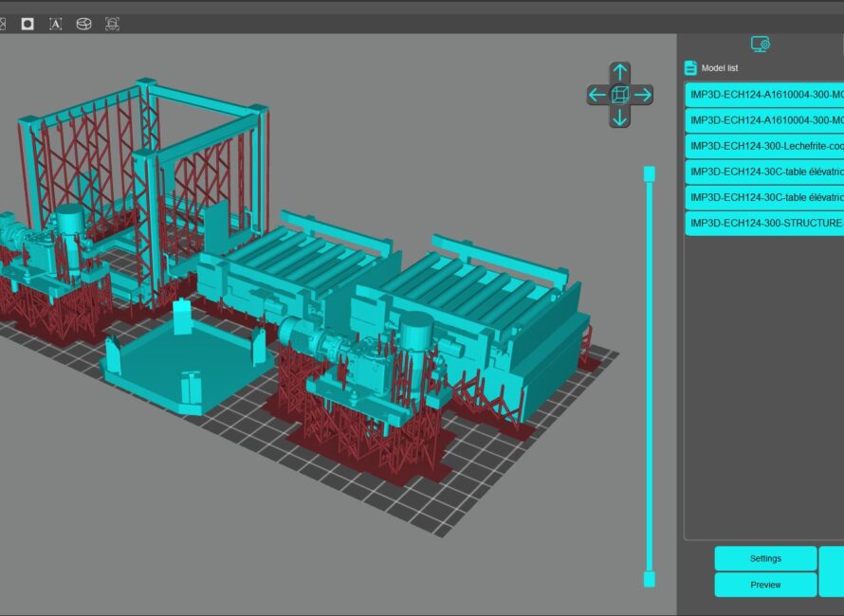Click the model split/cut tool icon
Screen dimensions: 844x616
coord(83,24)
